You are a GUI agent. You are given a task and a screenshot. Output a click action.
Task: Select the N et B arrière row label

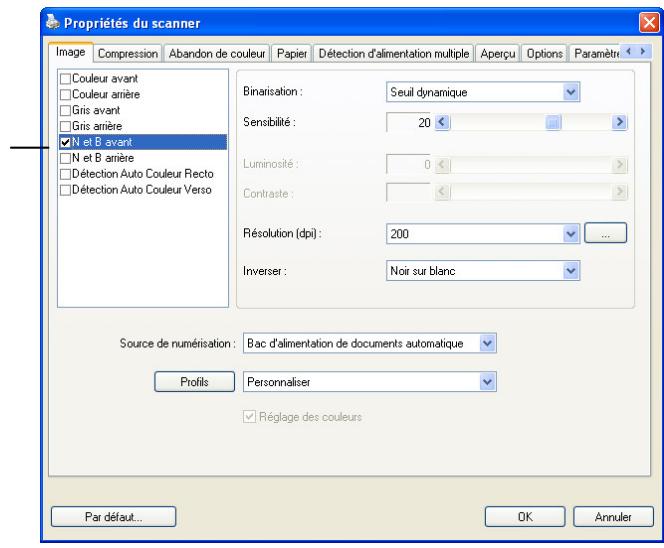pos(103,158)
